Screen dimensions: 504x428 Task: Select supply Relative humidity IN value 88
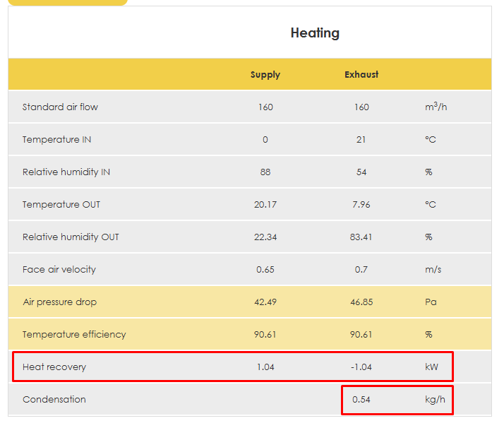pos(265,172)
